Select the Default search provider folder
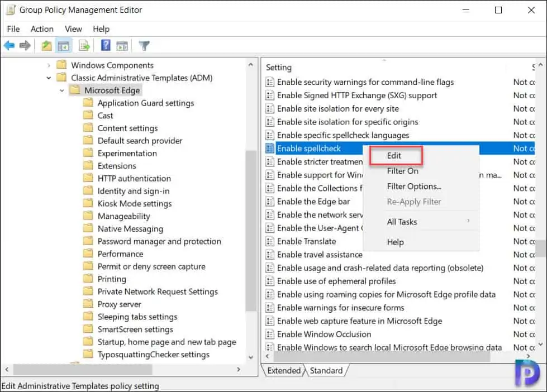Viewport: 547px width, 392px height. coord(140,141)
